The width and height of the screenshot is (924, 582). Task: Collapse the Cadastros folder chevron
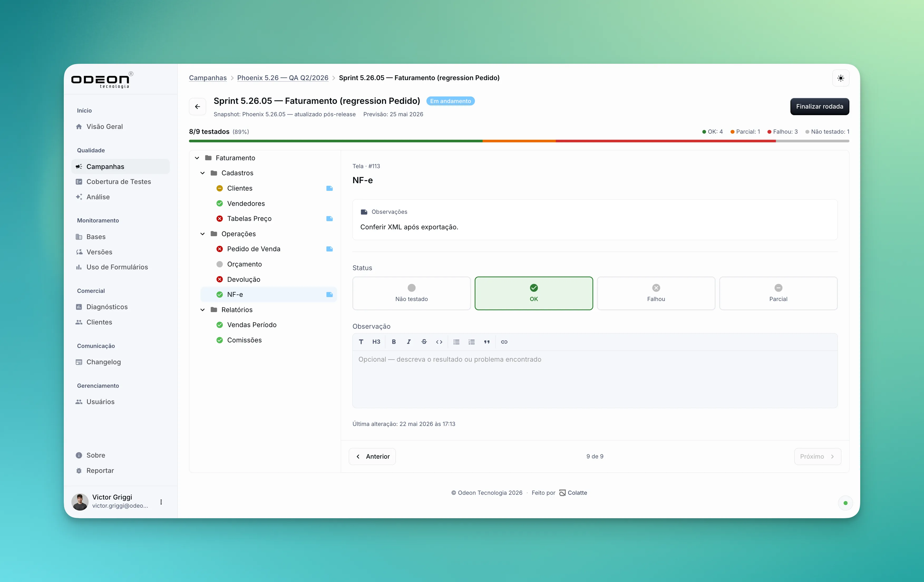click(203, 173)
